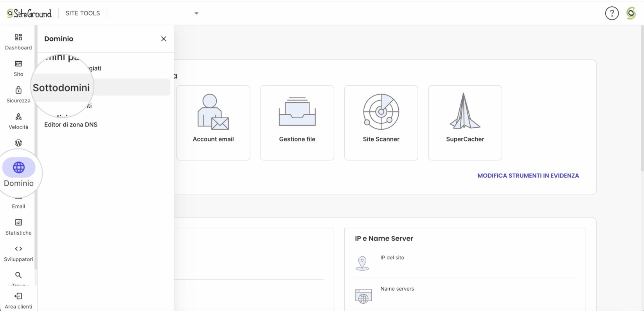Image resolution: width=644 pixels, height=311 pixels.
Task: Open the help question mark icon
Action: coord(612,13)
